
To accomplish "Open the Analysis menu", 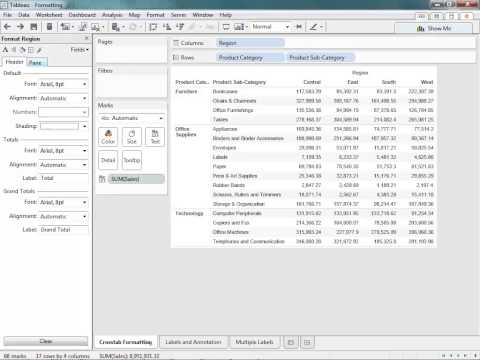I will point(112,15).
